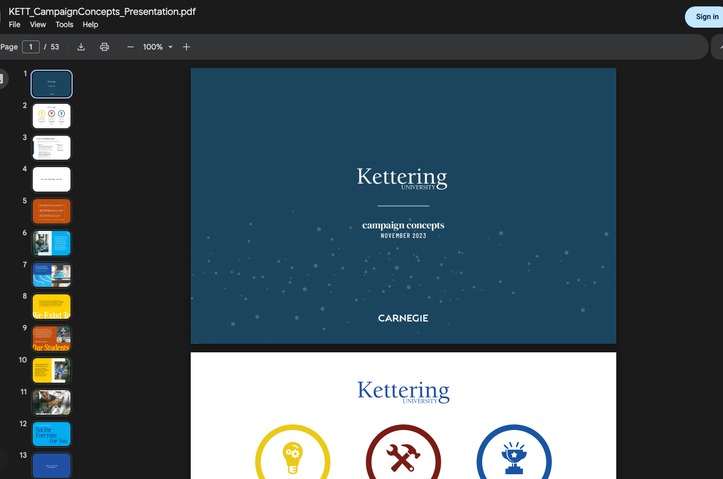Select page 7 blue thumbnail
The image size is (723, 479).
(x=52, y=275)
